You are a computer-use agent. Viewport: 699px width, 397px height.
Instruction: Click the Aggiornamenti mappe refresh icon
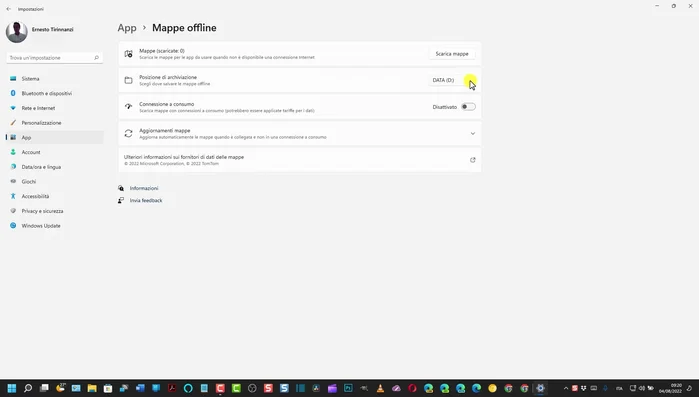pos(128,134)
